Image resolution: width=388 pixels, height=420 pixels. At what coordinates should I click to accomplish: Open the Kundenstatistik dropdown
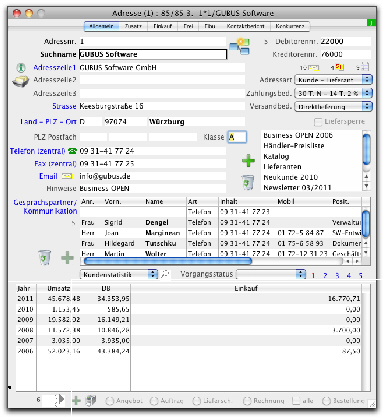(119, 274)
